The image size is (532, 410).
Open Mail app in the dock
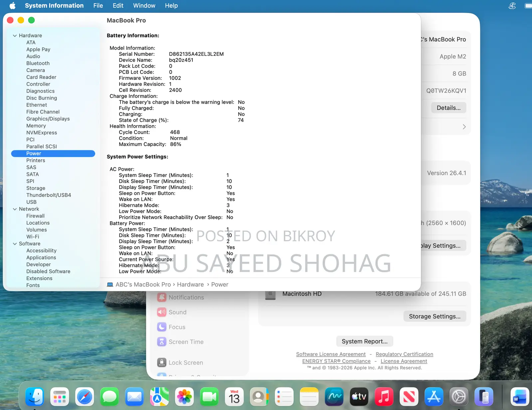click(x=134, y=397)
